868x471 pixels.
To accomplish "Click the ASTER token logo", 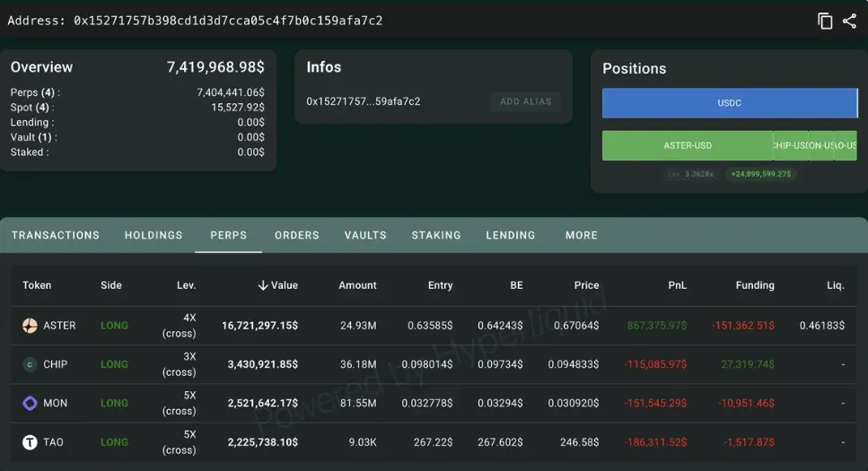I will pyautogui.click(x=30, y=326).
